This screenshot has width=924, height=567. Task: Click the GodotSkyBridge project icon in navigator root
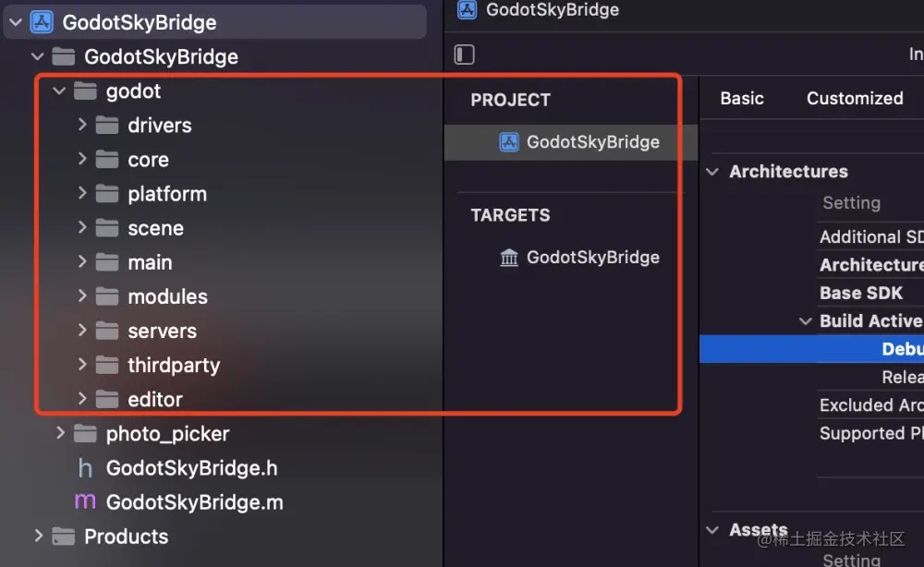pyautogui.click(x=42, y=22)
